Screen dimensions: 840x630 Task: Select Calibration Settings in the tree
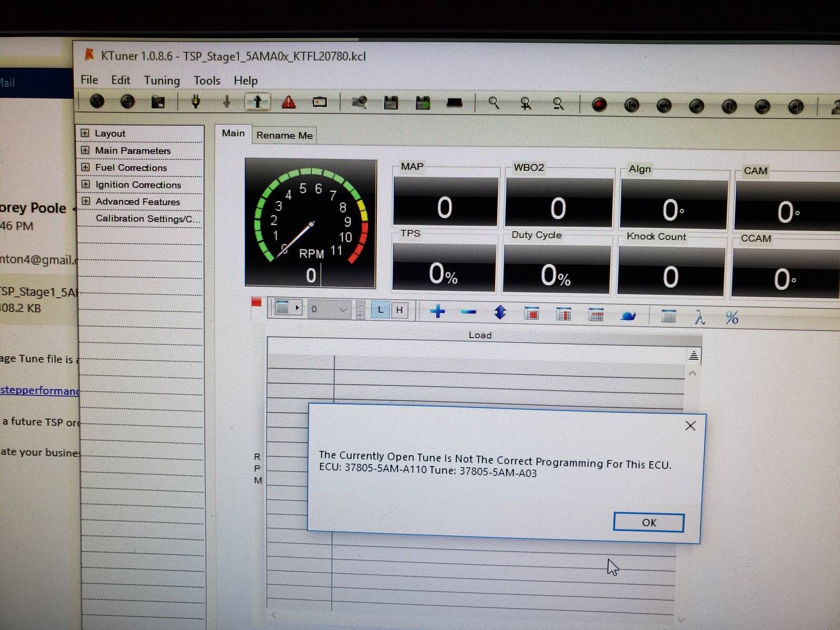click(x=148, y=219)
